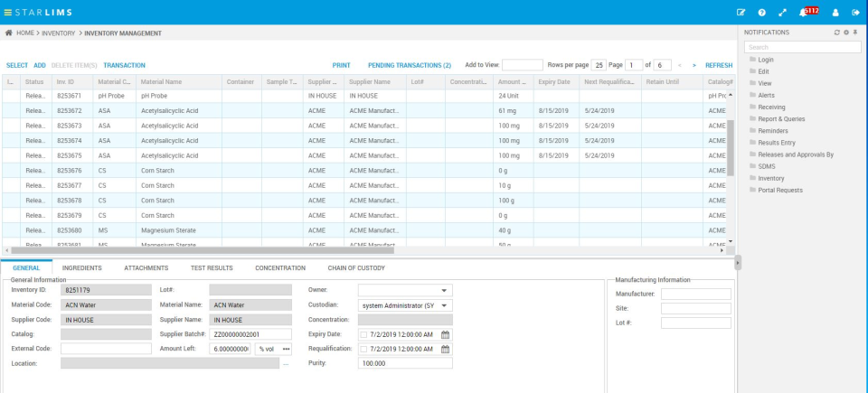Open the hamburger menu beside STARLIMS logo
This screenshot has height=393, width=868.
point(8,12)
